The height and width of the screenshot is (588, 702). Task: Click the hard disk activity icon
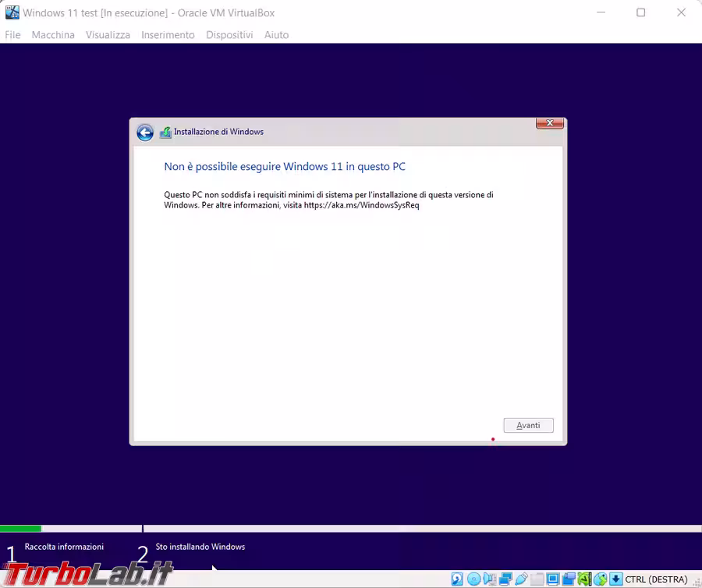pos(457,579)
